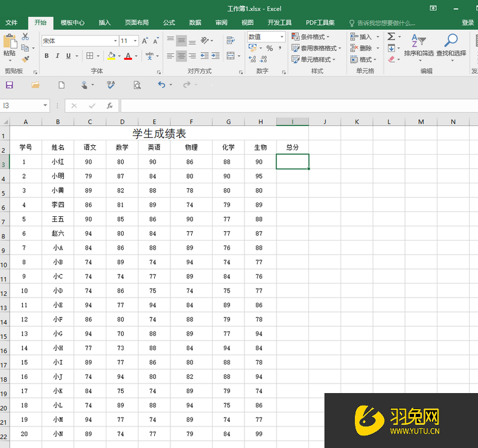Click the formula bar input field
Viewport: 478px width, 448px height.
coord(299,106)
